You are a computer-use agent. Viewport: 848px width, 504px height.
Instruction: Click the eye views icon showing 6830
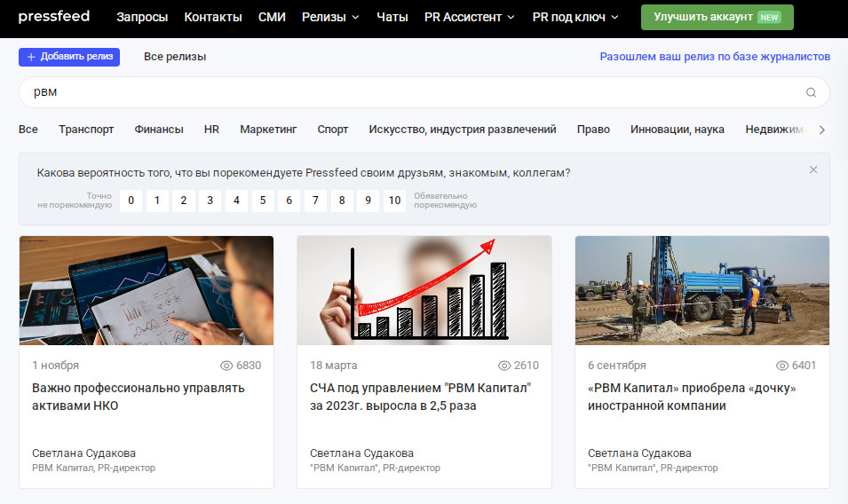pos(226,366)
